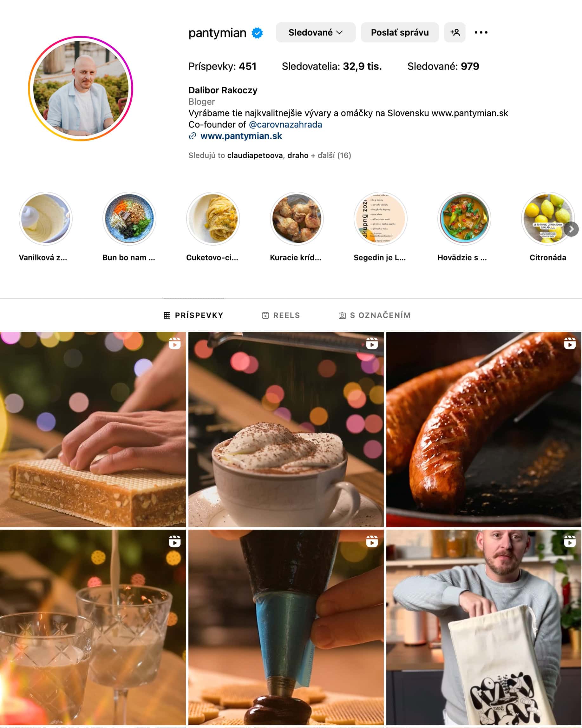This screenshot has width=582, height=728.
Task: Open the story from profile picture ring
Action: (81, 89)
